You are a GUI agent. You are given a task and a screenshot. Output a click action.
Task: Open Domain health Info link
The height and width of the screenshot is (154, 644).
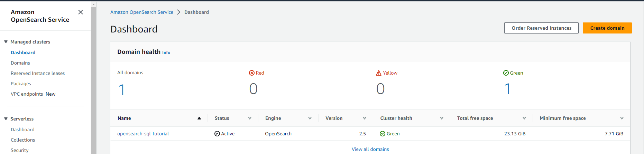(x=166, y=52)
